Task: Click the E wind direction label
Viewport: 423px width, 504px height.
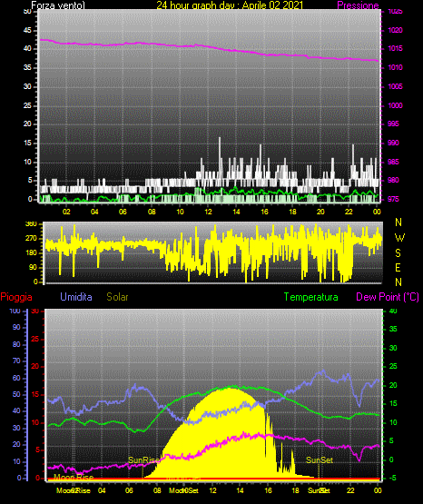Action: [398, 267]
